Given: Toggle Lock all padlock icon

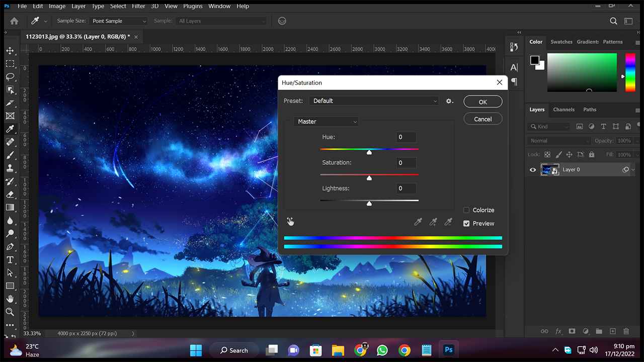Looking at the screenshot, I should point(591,154).
